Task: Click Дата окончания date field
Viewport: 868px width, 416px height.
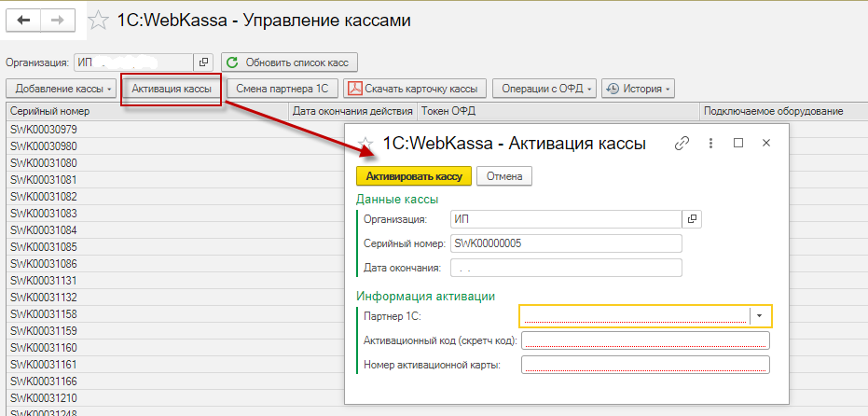Action: 566,268
